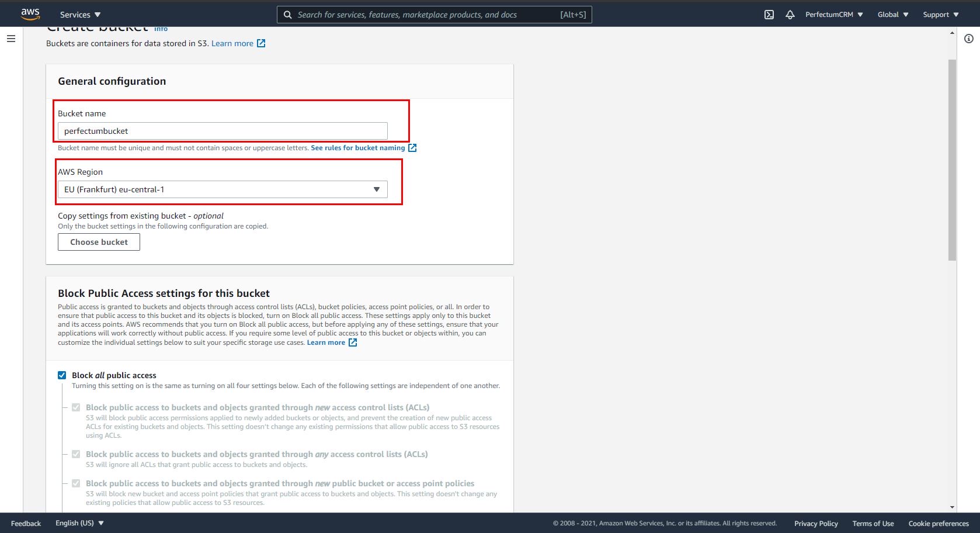Toggle block access through any ACLs checkbox
Screen dimensions: 980x533
(x=76, y=454)
